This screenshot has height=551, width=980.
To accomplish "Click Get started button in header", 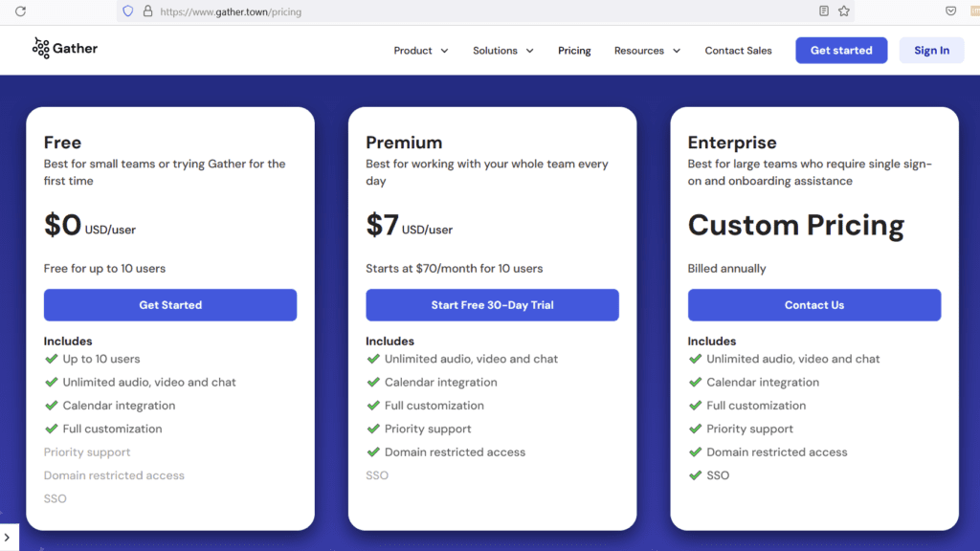I will coord(841,51).
